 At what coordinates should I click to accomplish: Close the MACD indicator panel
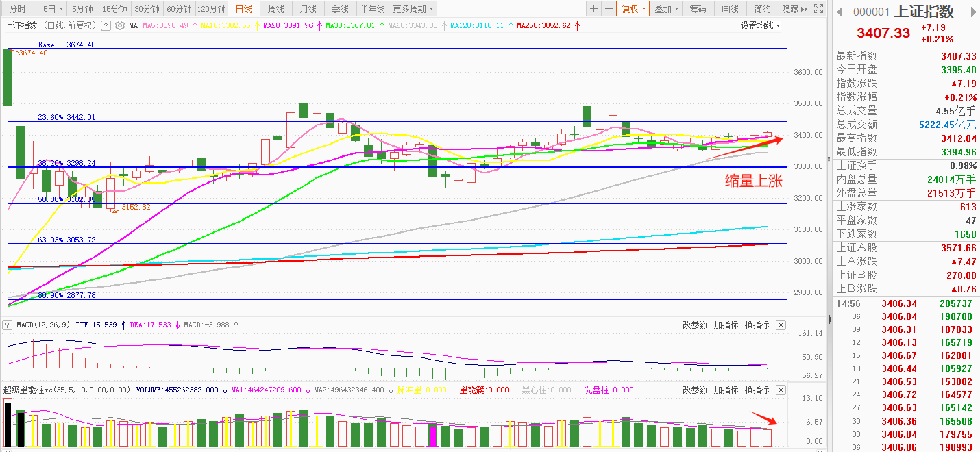coord(781,325)
